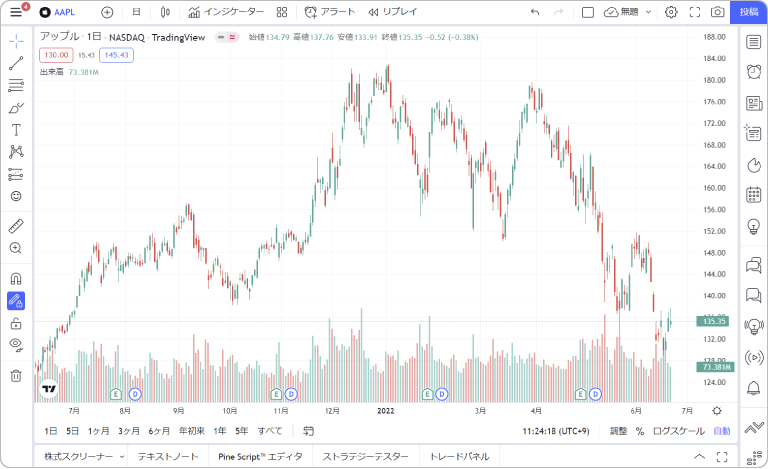
Task: Select the crosshair cursor tool
Action: click(x=16, y=41)
